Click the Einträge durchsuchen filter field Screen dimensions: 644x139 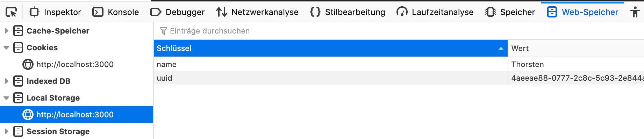(399, 31)
